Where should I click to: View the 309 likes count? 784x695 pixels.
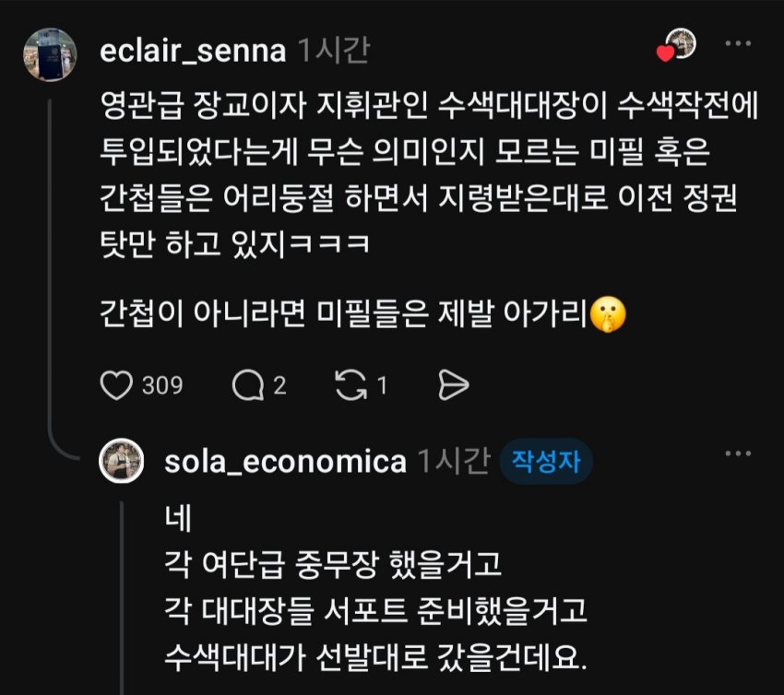pyautogui.click(x=162, y=385)
